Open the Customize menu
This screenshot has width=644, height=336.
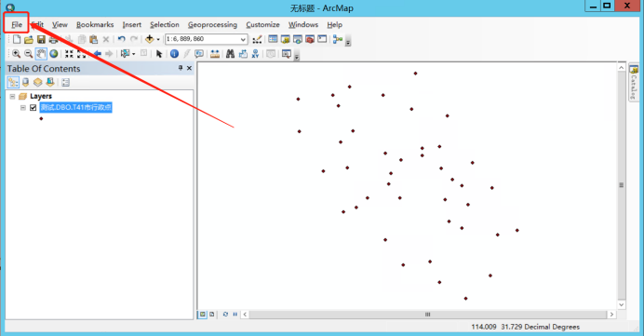[262, 24]
